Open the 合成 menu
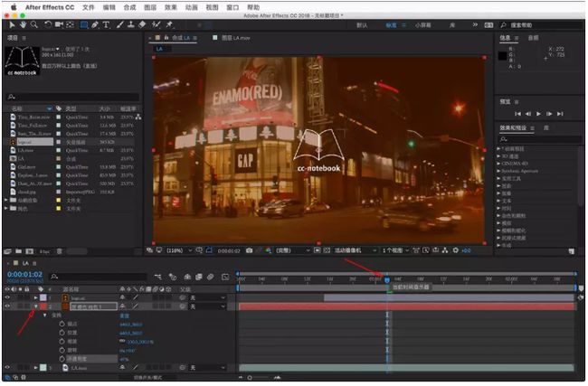The width and height of the screenshot is (588, 386). [x=129, y=7]
